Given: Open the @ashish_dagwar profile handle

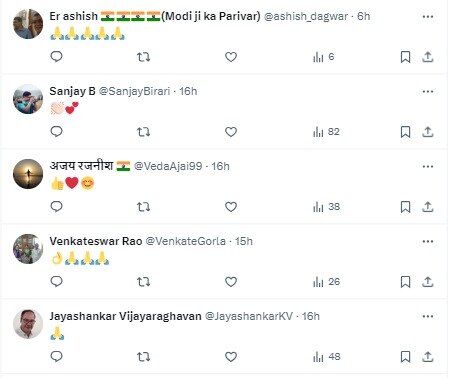Looking at the screenshot, I should click(x=306, y=16).
